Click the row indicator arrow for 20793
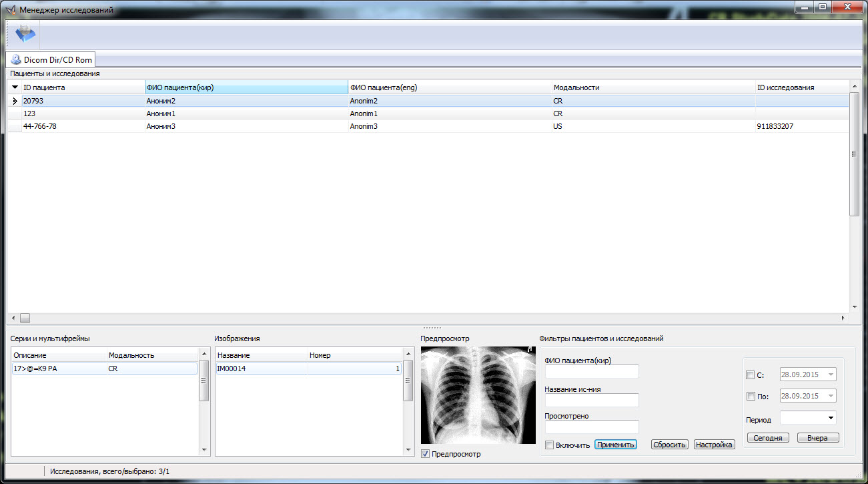This screenshot has width=868, height=484. click(15, 101)
